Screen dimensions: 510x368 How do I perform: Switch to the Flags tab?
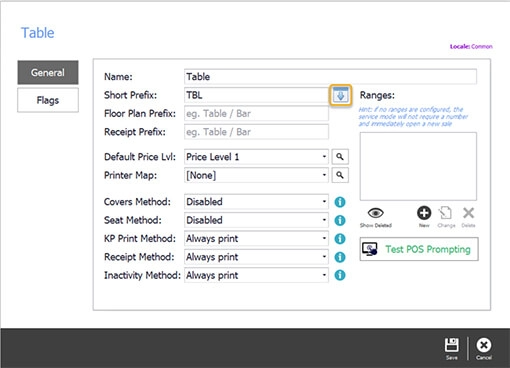(x=48, y=100)
